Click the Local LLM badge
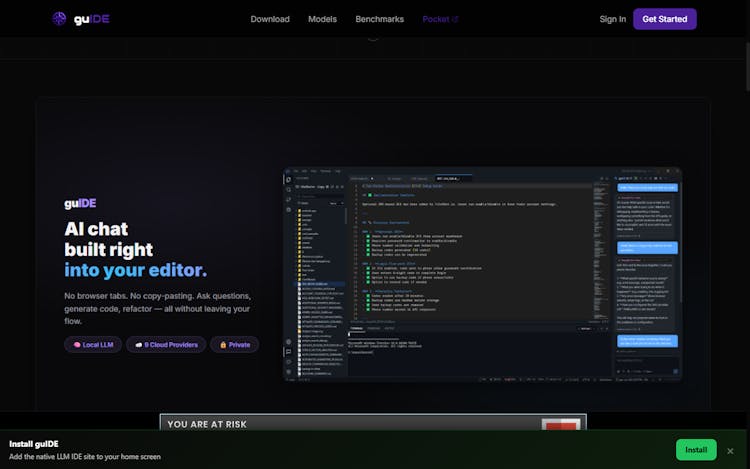750x469 pixels. (93, 345)
